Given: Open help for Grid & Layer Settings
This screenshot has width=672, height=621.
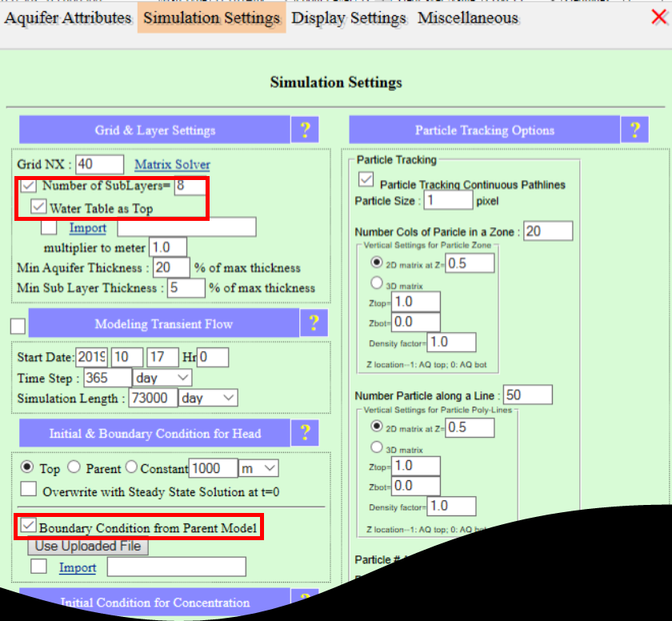Looking at the screenshot, I should tap(305, 130).
